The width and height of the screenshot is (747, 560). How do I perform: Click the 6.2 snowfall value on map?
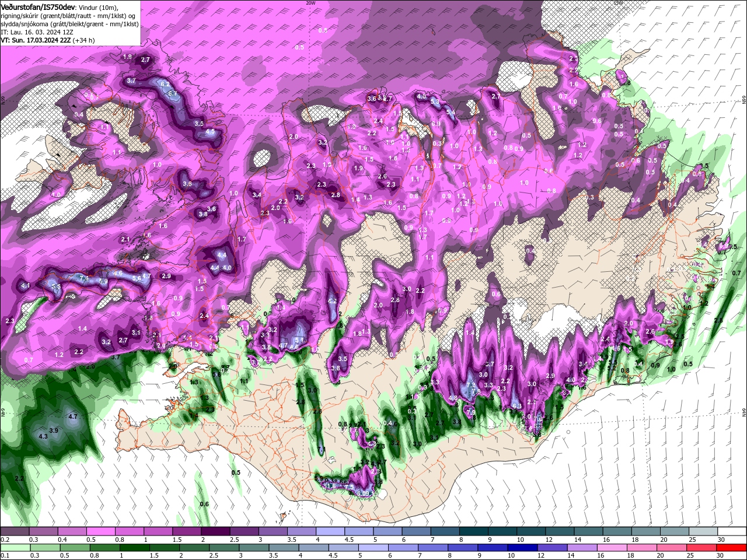pos(165,84)
